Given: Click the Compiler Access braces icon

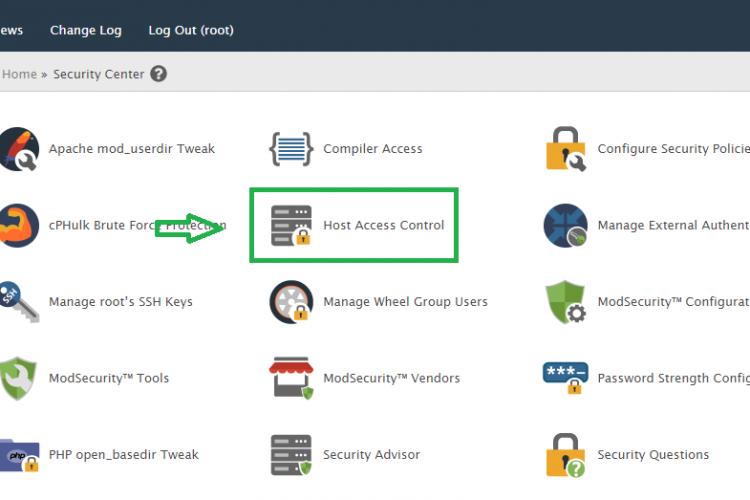Looking at the screenshot, I should point(291,149).
